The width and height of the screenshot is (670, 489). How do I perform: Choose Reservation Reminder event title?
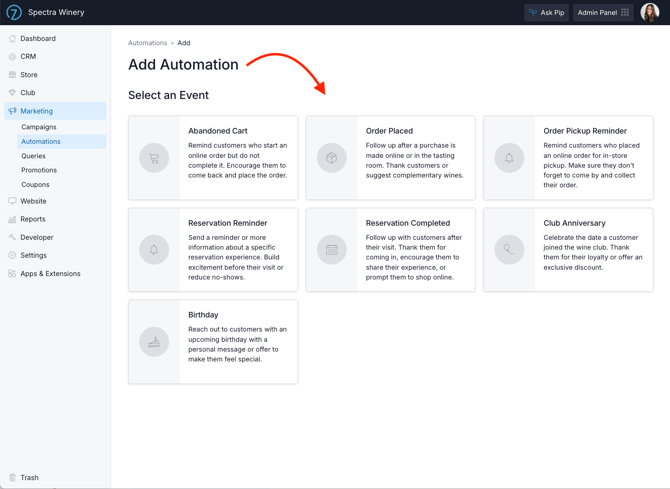click(228, 223)
